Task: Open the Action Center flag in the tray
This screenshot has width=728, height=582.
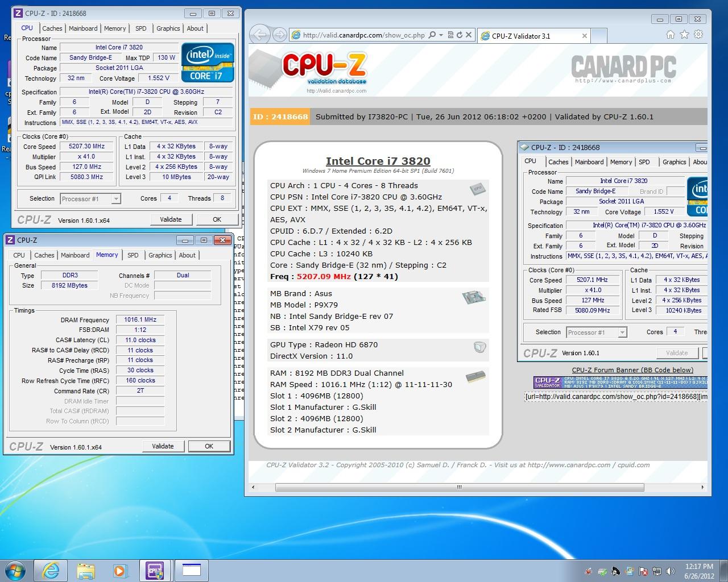Action: click(643, 571)
